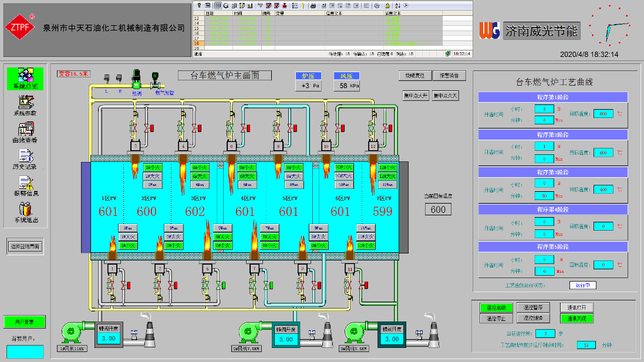Open the 系统参数 parameters icon
Image resolution: width=644 pixels, height=362 pixels.
pos(25,106)
